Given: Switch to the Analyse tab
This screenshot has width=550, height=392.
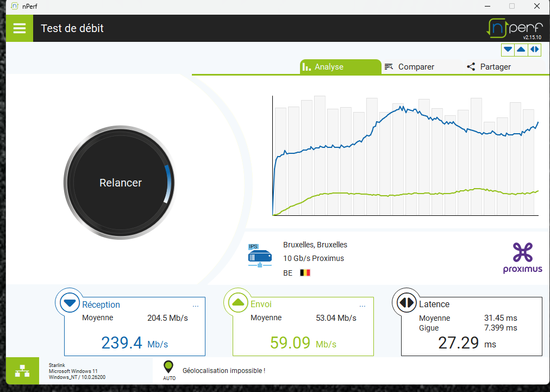Looking at the screenshot, I should click(x=340, y=67).
